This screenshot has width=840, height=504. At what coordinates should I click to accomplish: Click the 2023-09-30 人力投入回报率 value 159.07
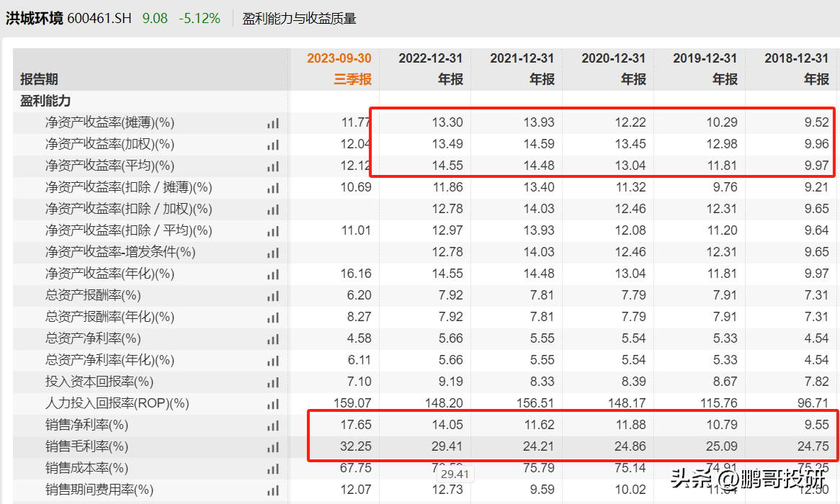[352, 403]
